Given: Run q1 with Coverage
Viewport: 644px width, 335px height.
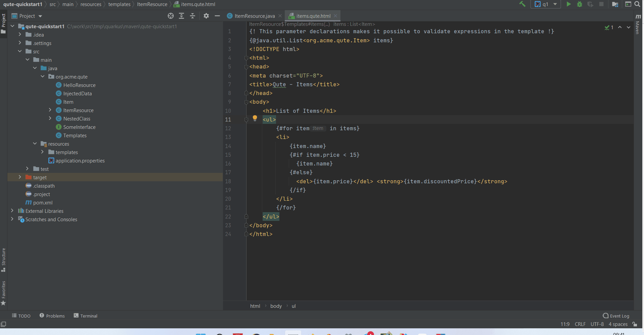Looking at the screenshot, I should pyautogui.click(x=590, y=4).
